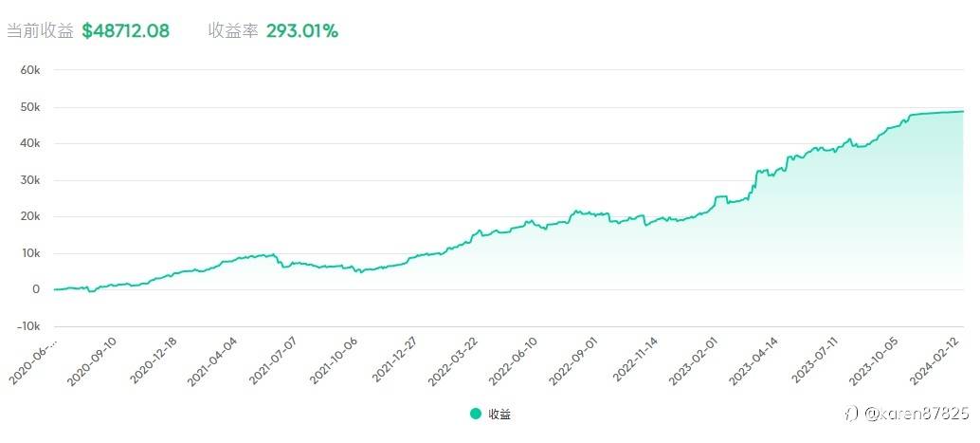Image resolution: width=980 pixels, height=443 pixels.
Task: Select the -10k y-axis label
Action: [28, 325]
